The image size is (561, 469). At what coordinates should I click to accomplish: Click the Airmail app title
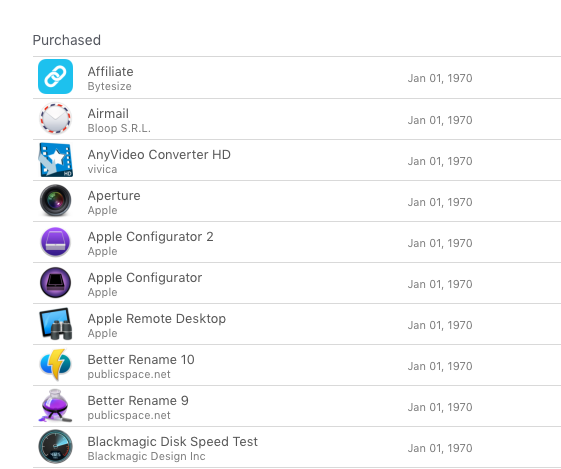[x=108, y=113]
